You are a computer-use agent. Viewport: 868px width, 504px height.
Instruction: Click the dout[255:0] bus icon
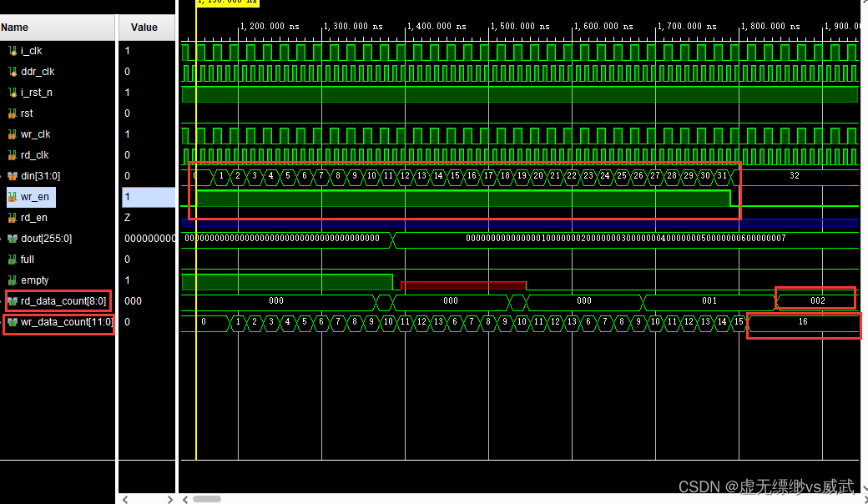13,239
